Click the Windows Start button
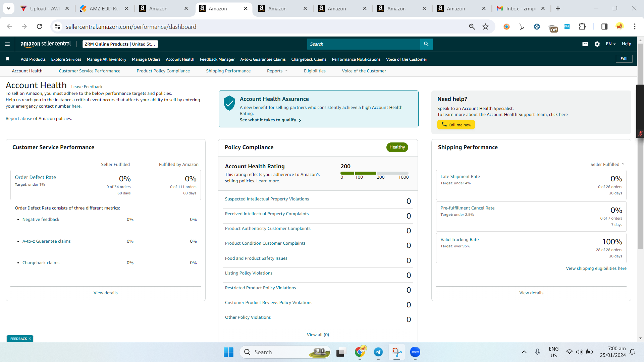This screenshot has width=644, height=362. 228,352
